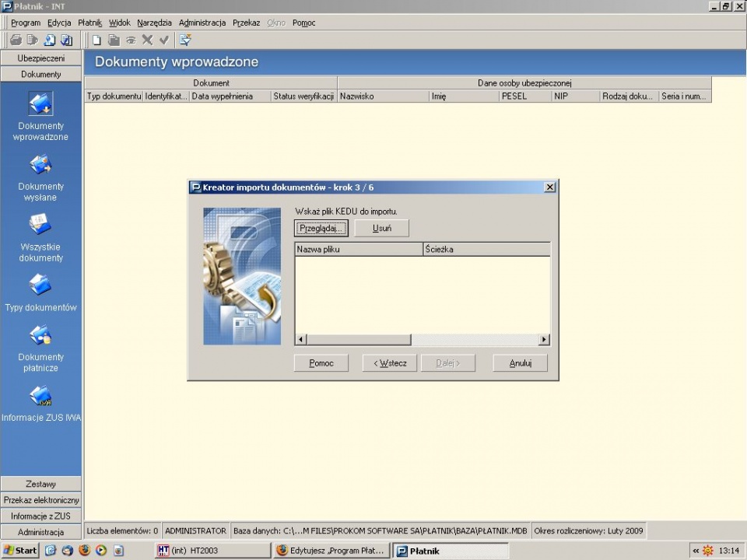Click the eye preview toolbar icon
747x560 pixels.
[x=131, y=40]
